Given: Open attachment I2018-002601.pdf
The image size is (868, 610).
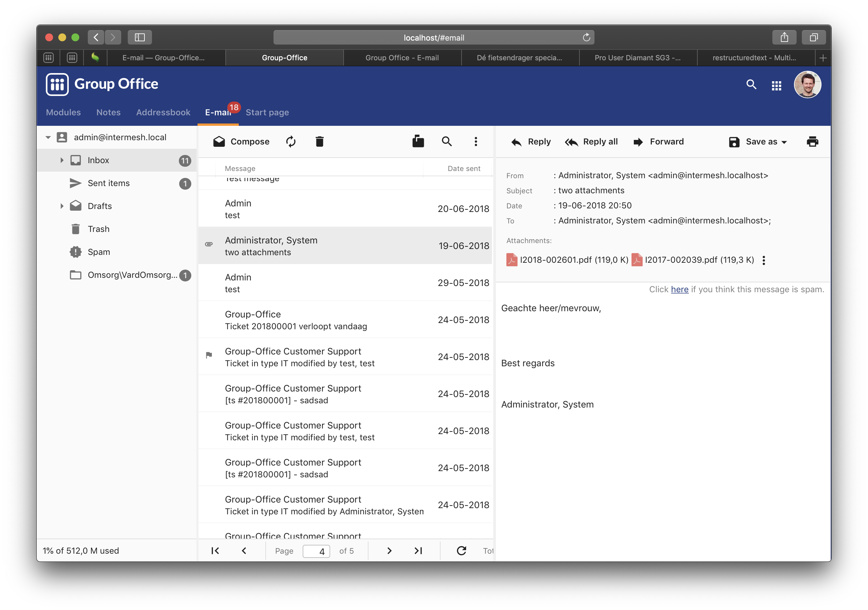Looking at the screenshot, I should coord(567,260).
